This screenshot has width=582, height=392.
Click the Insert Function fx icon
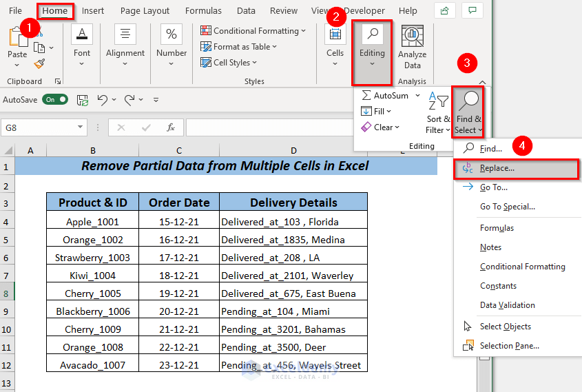171,127
